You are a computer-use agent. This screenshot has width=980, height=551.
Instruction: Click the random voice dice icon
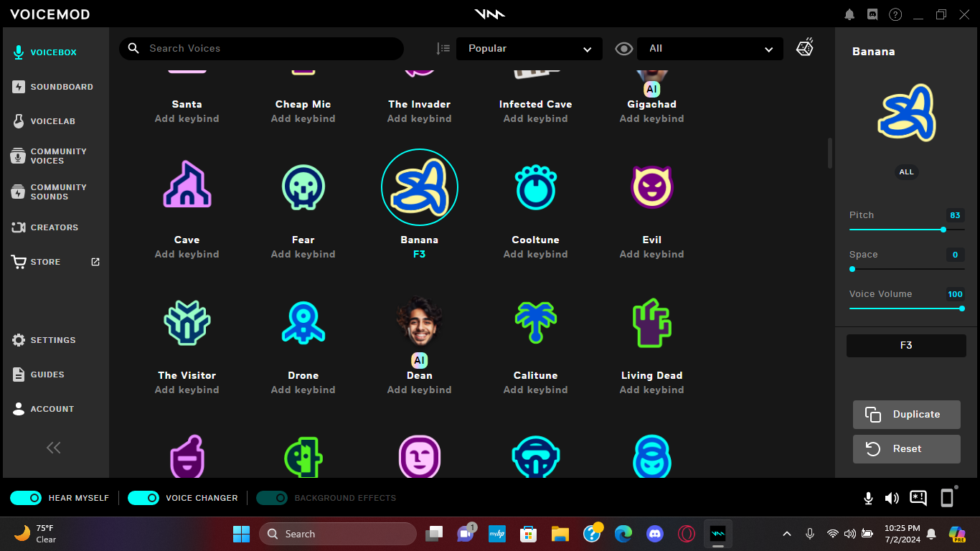tap(804, 48)
